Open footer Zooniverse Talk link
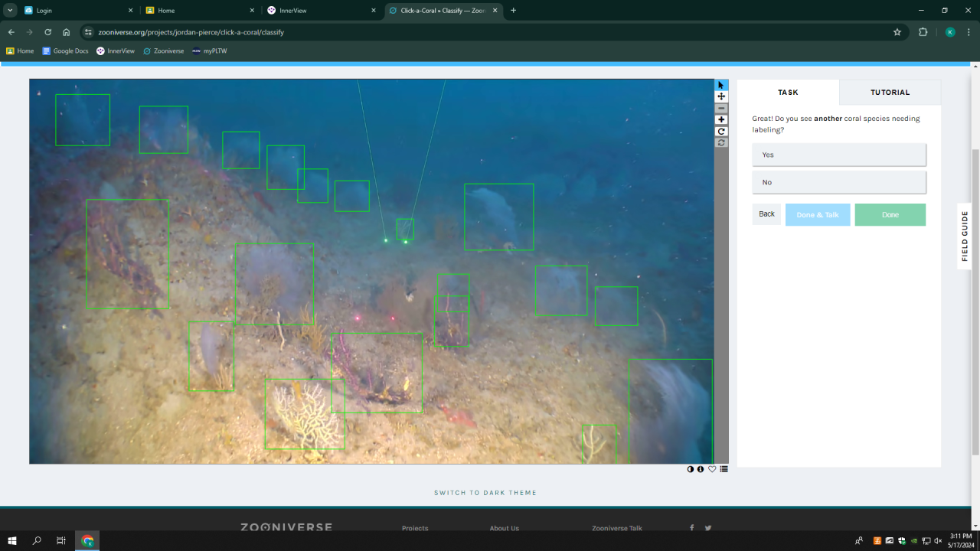The width and height of the screenshot is (980, 551). 617,528
